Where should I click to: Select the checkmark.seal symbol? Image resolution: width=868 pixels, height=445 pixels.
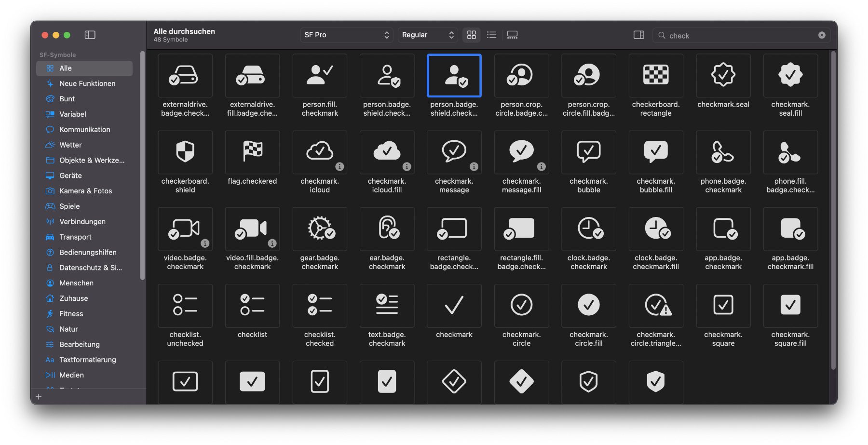(723, 76)
